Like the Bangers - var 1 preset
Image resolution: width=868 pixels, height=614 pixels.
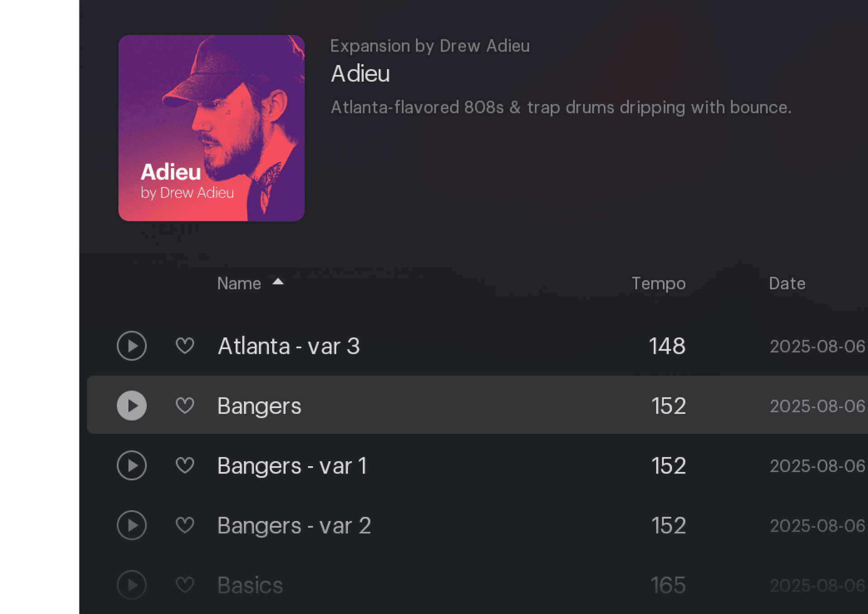185,465
